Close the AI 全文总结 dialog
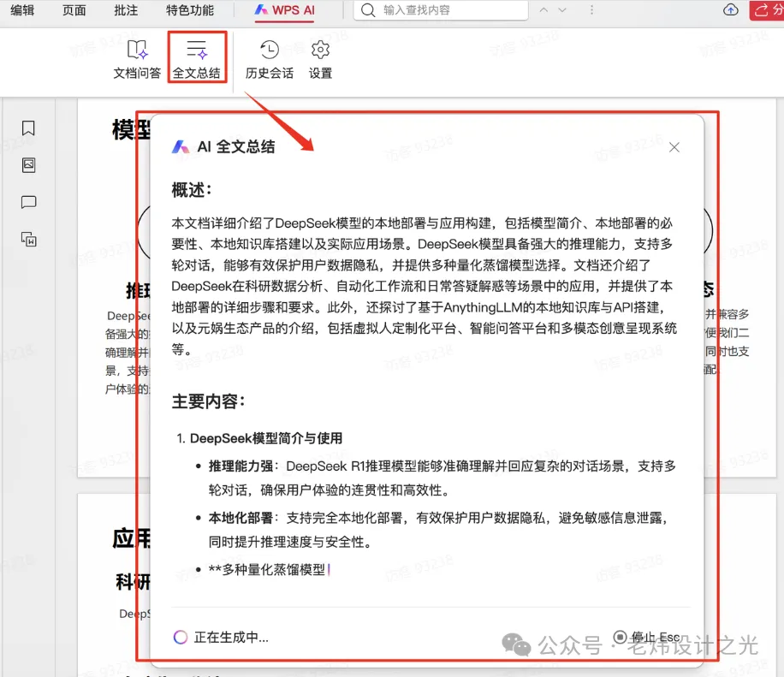 coord(674,147)
